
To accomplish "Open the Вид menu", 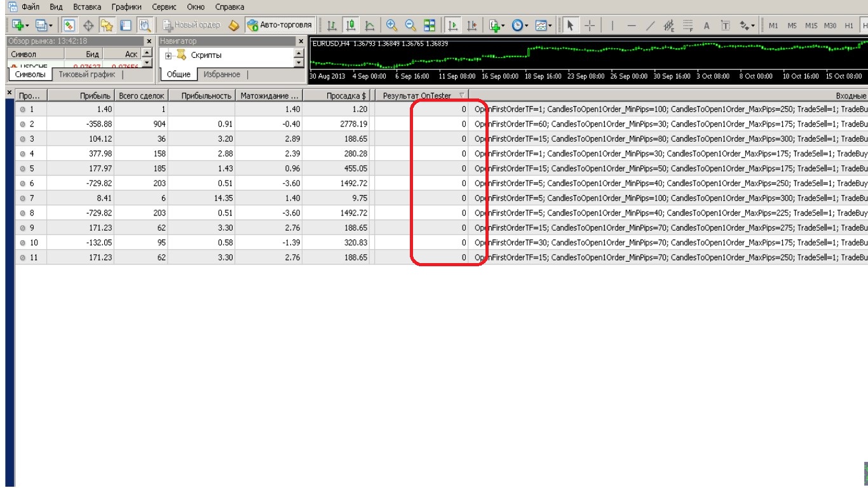I will [56, 7].
